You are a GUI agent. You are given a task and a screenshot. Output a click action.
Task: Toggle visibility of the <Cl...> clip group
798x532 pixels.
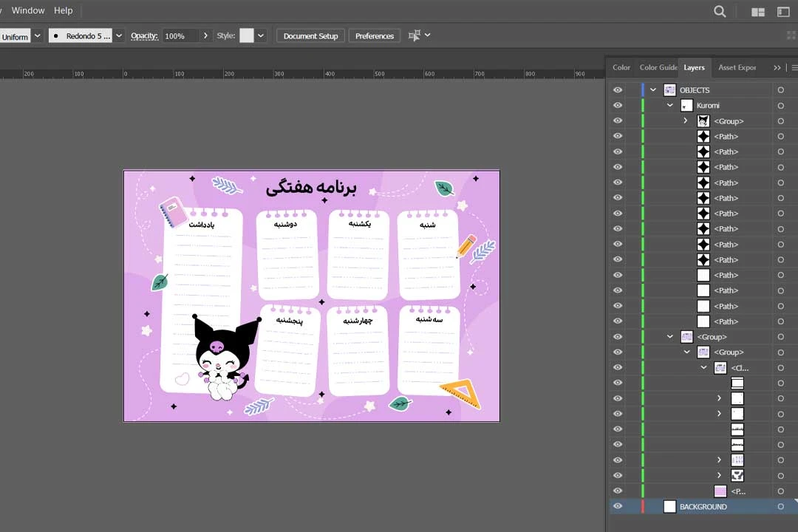tap(618, 367)
